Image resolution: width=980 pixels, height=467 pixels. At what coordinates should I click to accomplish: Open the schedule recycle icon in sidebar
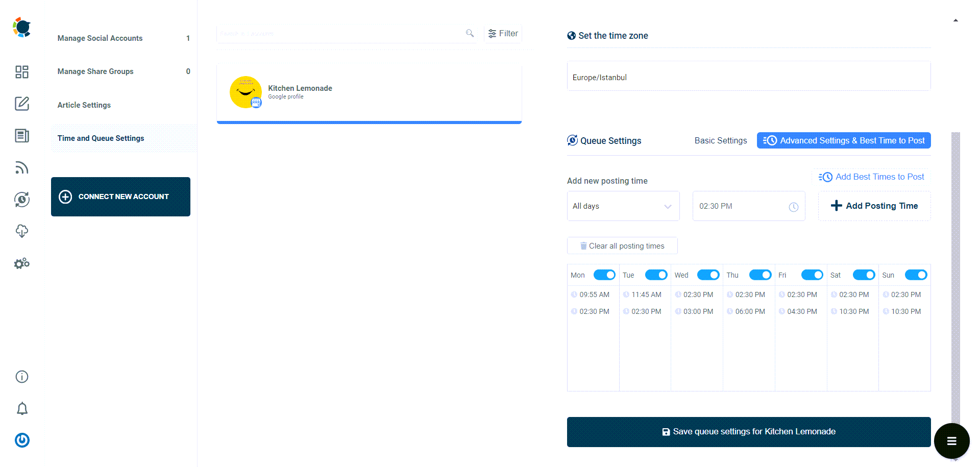(x=21, y=200)
